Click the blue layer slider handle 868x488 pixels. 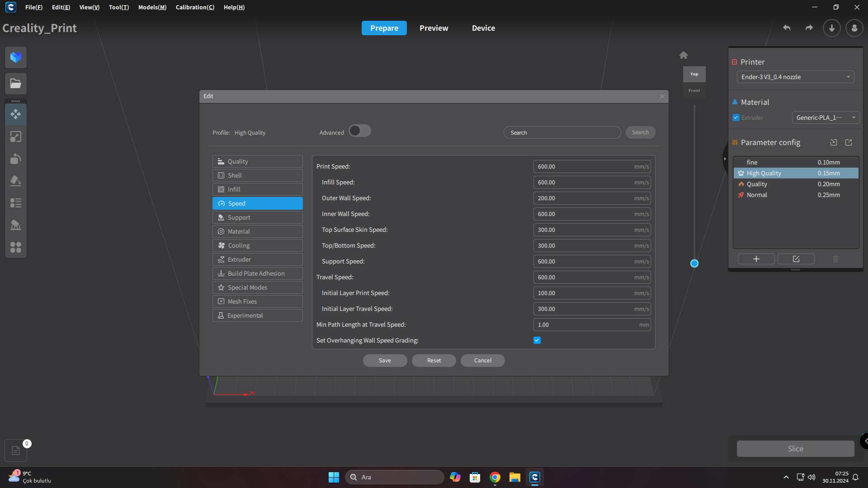pyautogui.click(x=694, y=263)
